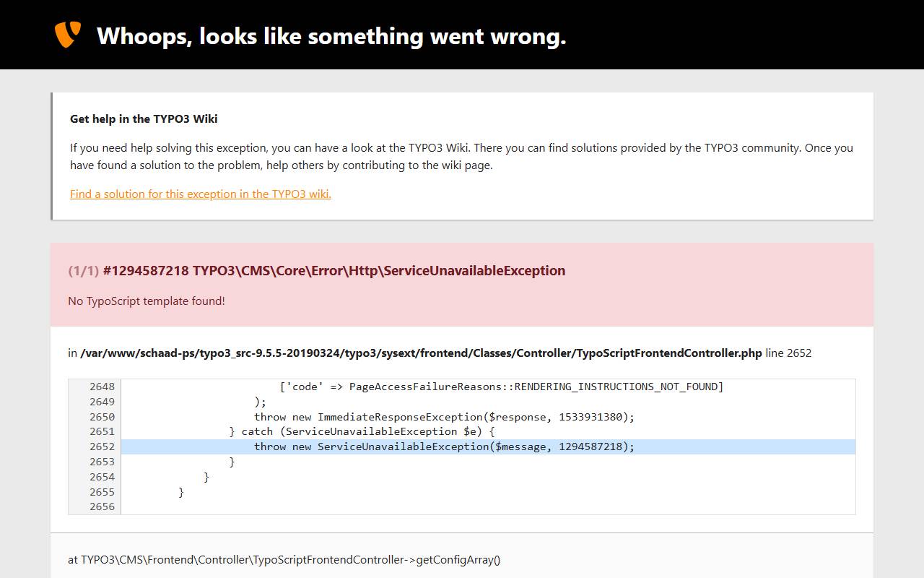Click line number 2649 in the gutter
The image size is (924, 578).
tap(102, 402)
